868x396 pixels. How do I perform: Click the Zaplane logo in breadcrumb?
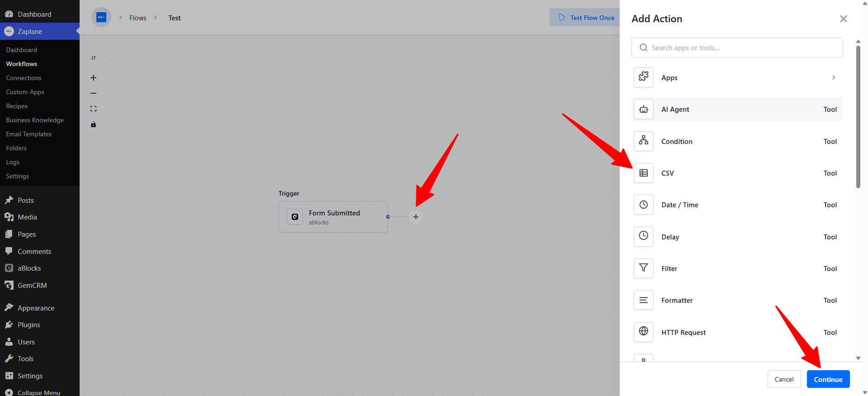(101, 18)
